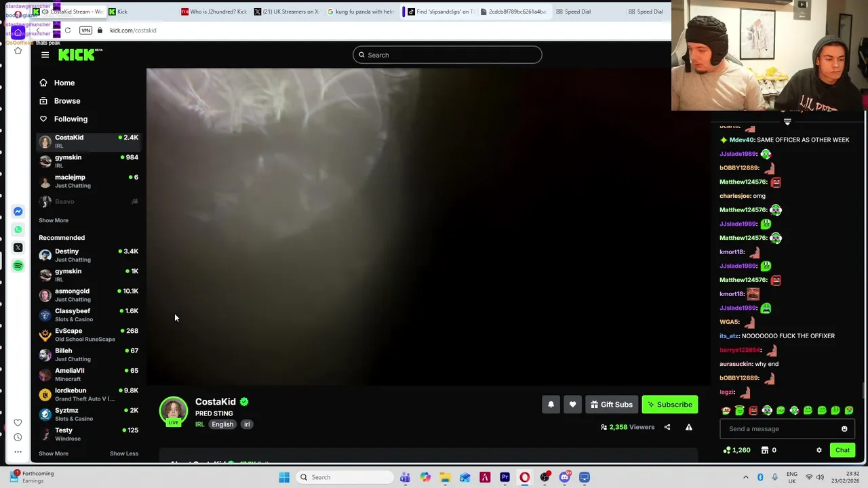868x488 pixels.
Task: Click the irl tag under stream title
Action: point(247,424)
